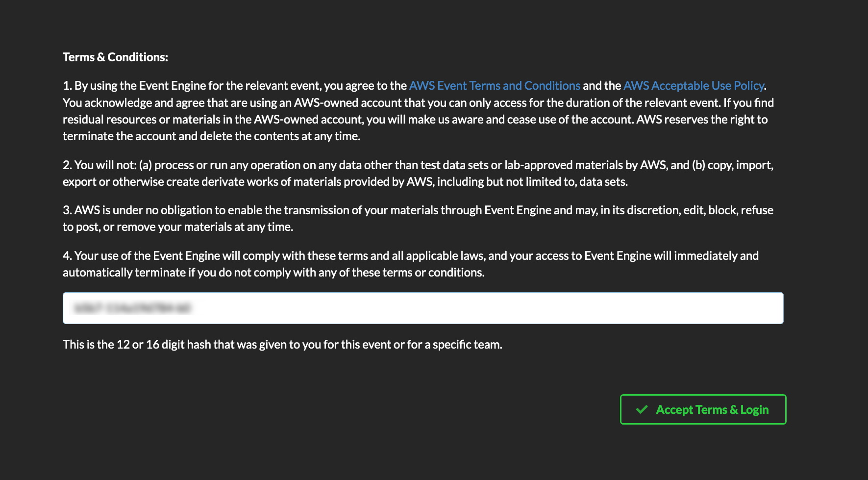
Task: Open the AWS Event Terms and Conditions link
Action: (x=495, y=86)
